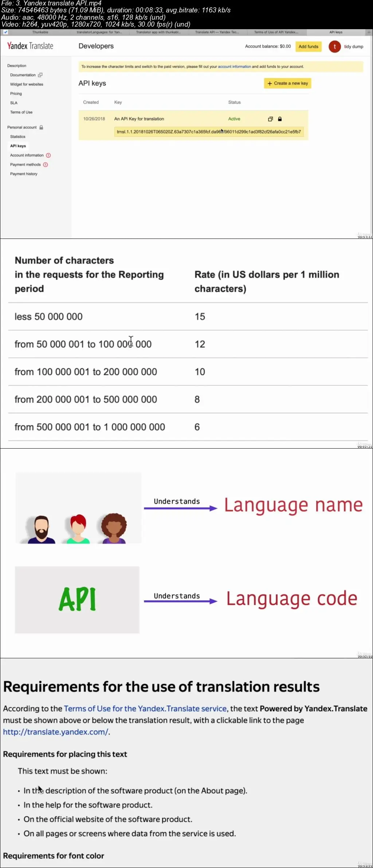This screenshot has height=868, width=373.
Task: Click 'On the official website' bullet
Action: coord(108,819)
